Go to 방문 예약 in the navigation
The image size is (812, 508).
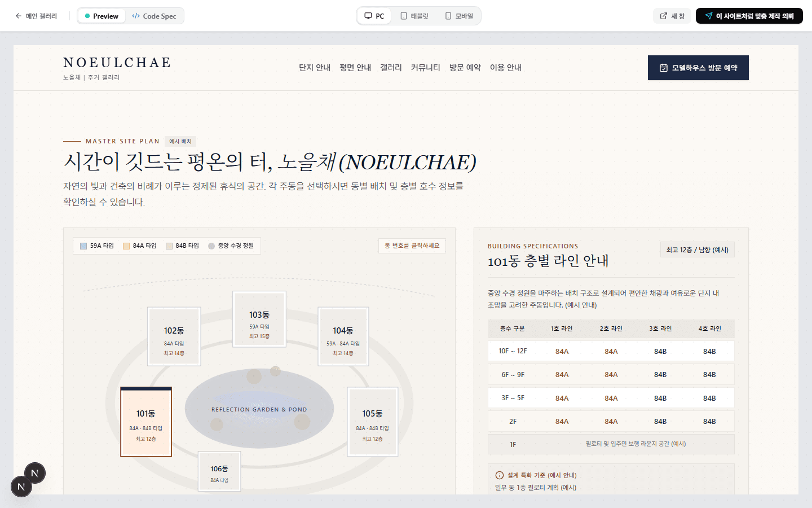click(465, 68)
